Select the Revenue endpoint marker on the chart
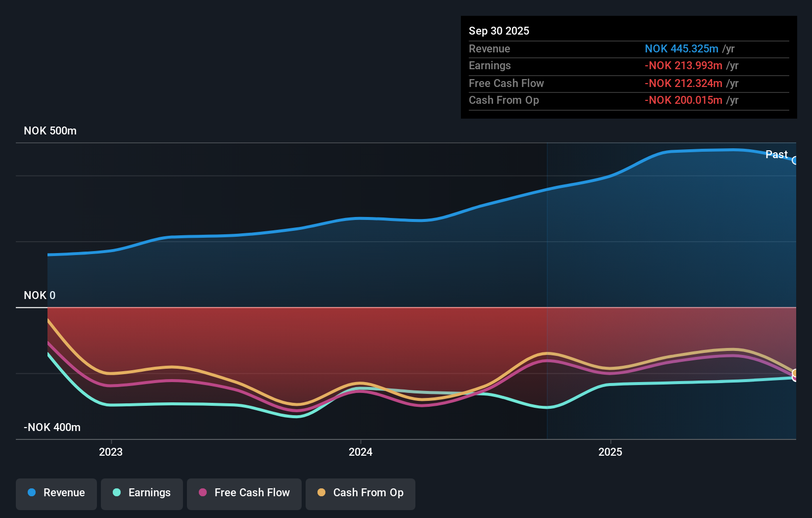 click(x=795, y=161)
